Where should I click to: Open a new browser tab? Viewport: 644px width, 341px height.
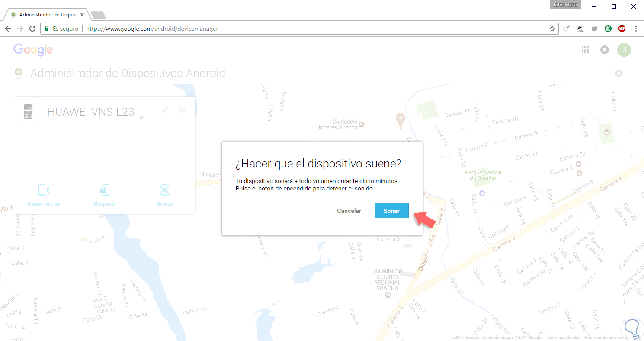(99, 15)
